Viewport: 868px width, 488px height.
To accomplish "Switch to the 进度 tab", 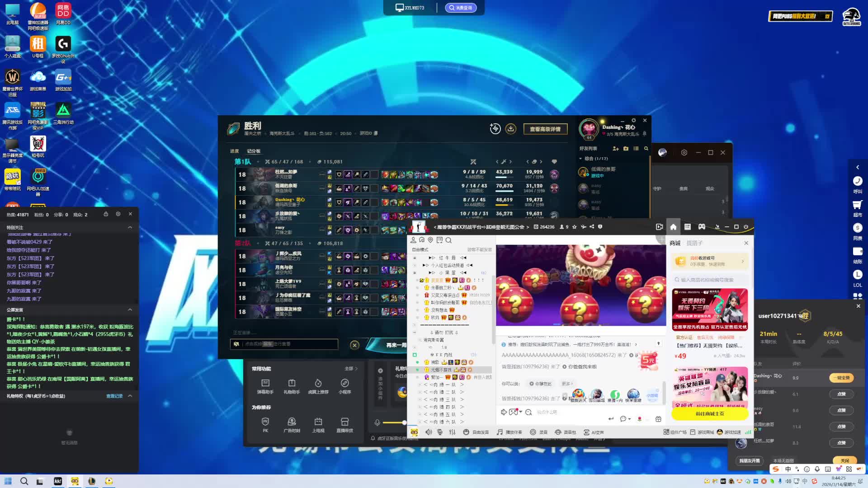I will 234,151.
